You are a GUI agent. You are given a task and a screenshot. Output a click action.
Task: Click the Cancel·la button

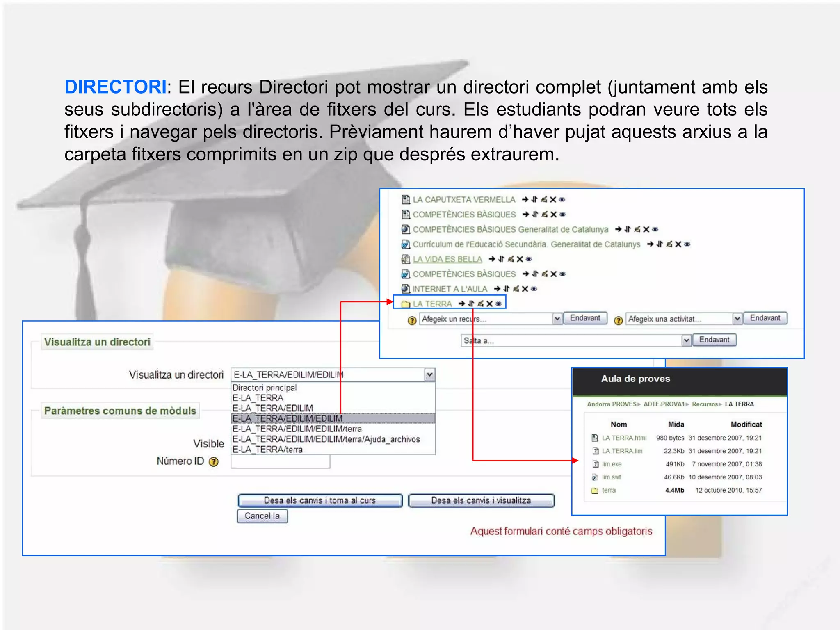[262, 516]
